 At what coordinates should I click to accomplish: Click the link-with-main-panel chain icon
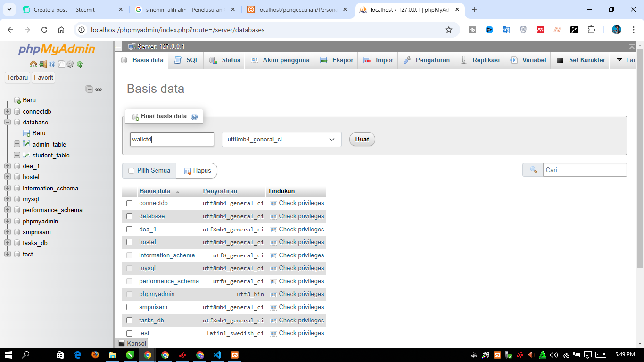pyautogui.click(x=99, y=89)
